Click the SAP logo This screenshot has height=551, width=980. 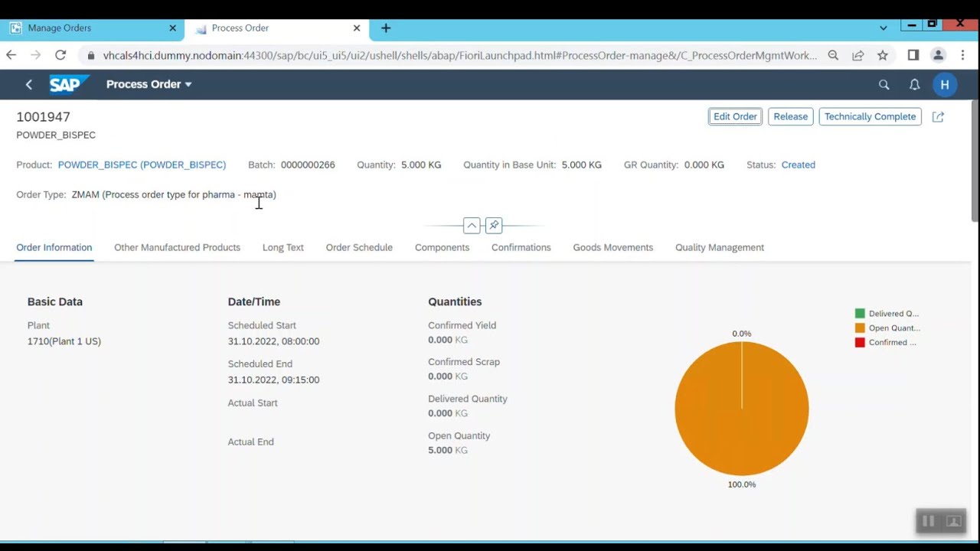pos(69,84)
